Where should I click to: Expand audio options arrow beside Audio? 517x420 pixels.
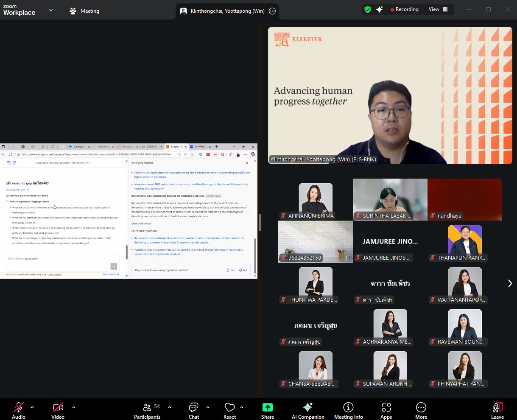point(32,407)
